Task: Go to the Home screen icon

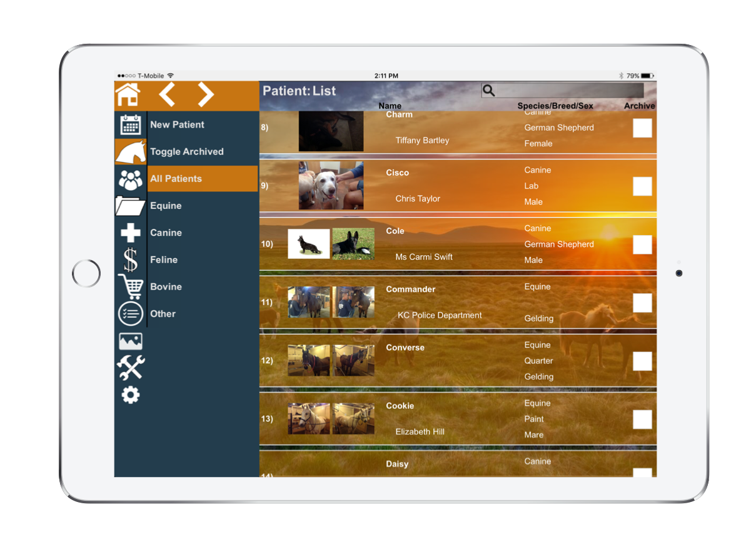Action: pos(128,95)
